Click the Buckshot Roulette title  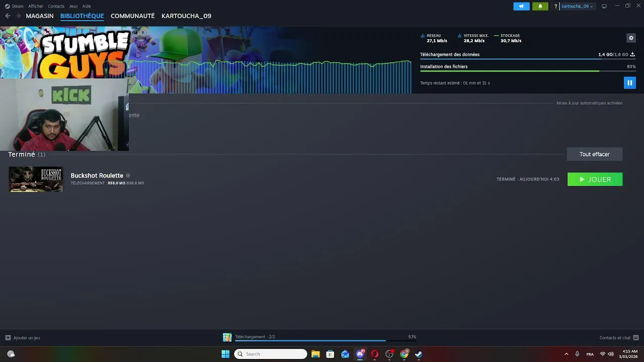[x=97, y=175]
